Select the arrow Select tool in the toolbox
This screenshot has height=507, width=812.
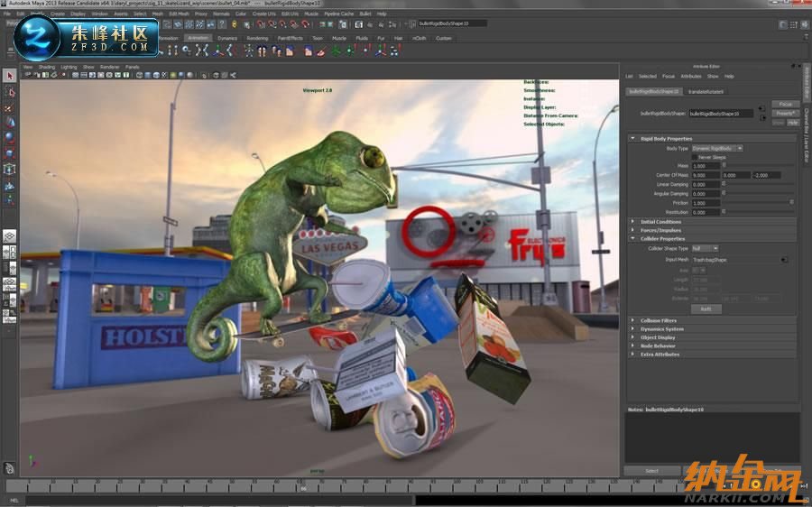pyautogui.click(x=9, y=76)
